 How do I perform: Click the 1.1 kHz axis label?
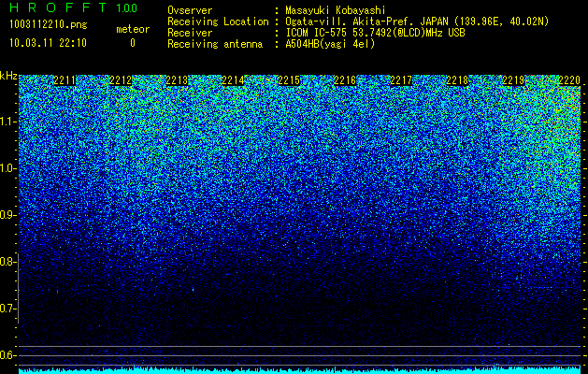(7, 122)
